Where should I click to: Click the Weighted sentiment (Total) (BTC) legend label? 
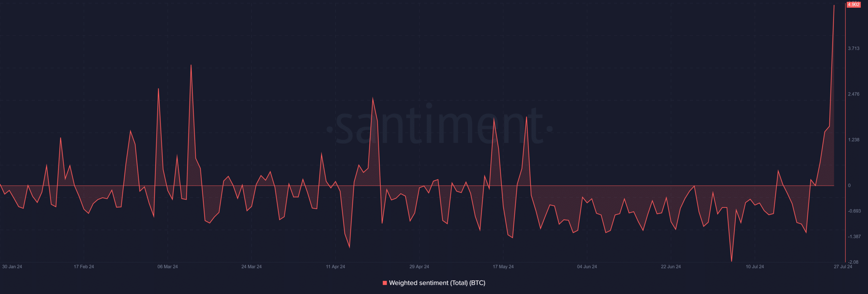(437, 283)
